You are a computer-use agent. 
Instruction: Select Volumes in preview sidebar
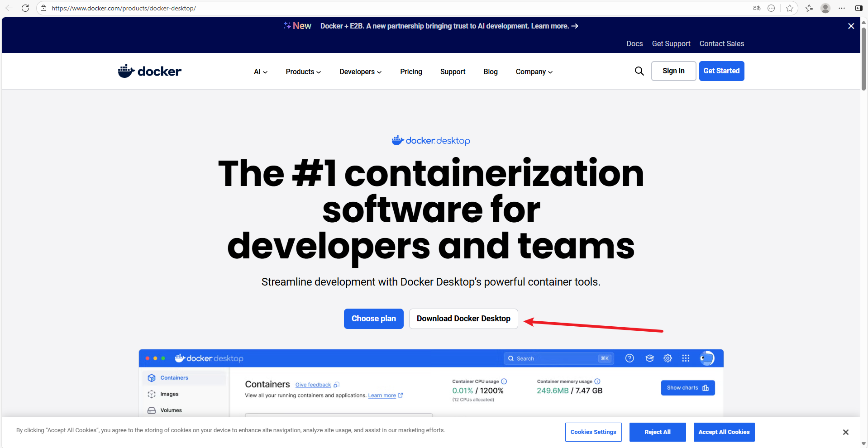point(171,410)
